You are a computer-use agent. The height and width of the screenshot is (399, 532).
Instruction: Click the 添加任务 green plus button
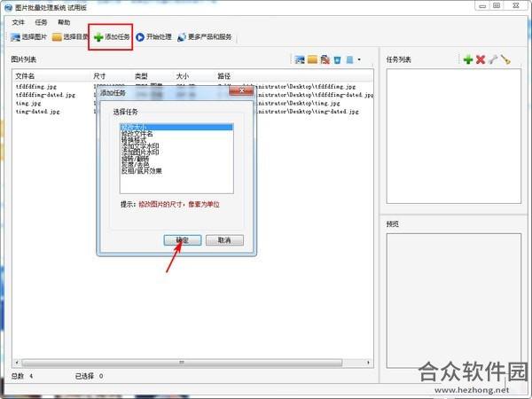[112, 37]
